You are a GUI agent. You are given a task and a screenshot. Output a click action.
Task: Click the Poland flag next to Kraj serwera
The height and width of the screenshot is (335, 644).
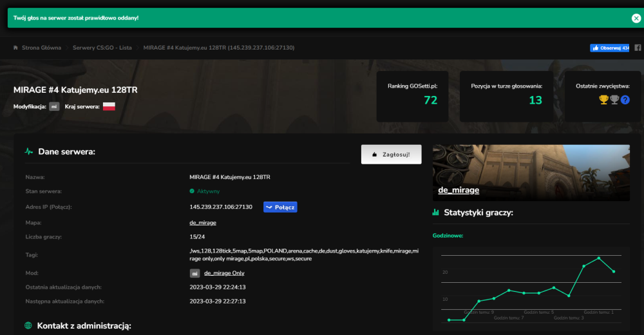(x=109, y=106)
